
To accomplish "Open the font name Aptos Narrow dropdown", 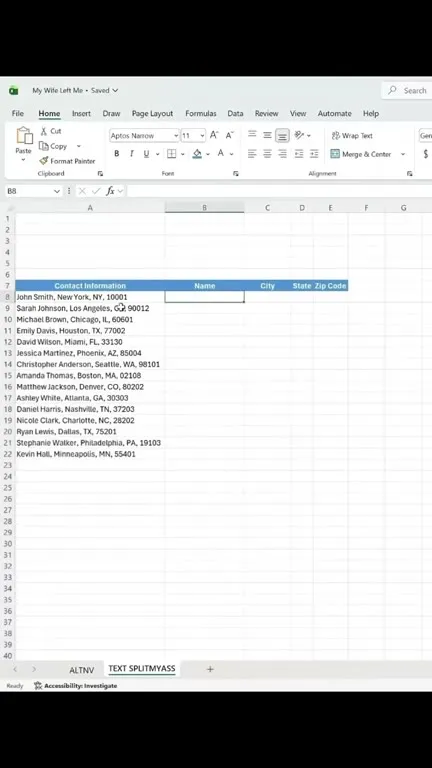I will [176, 136].
